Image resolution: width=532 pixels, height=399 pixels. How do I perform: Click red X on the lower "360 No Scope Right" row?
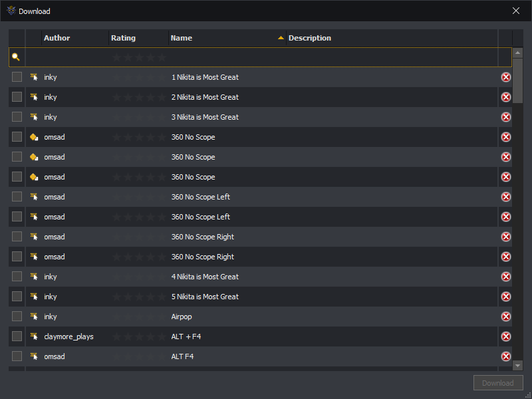pyautogui.click(x=506, y=257)
